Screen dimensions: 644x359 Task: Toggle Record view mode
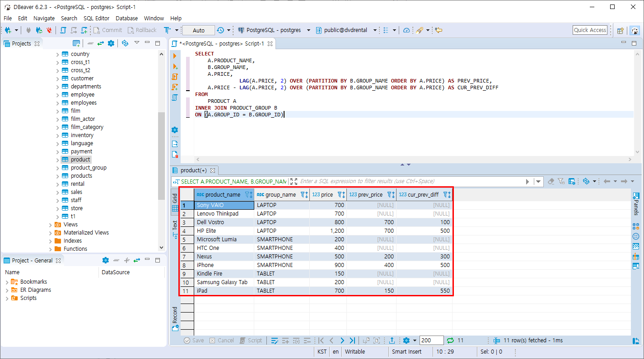coord(175,318)
